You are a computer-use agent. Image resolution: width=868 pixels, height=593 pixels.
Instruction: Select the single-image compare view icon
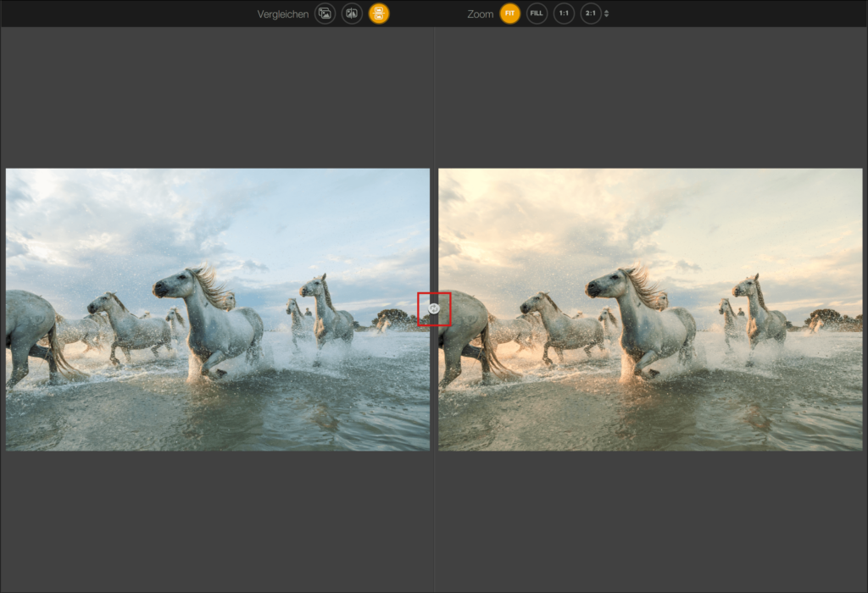tap(325, 14)
